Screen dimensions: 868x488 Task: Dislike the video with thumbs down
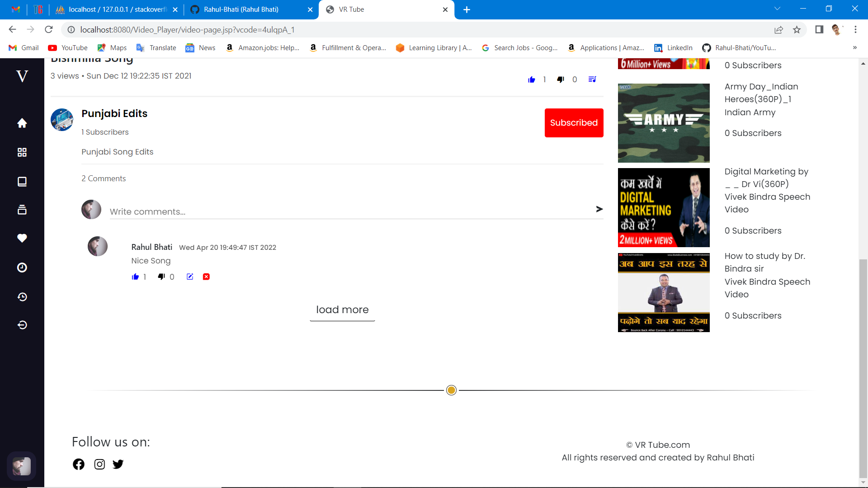[x=561, y=80]
